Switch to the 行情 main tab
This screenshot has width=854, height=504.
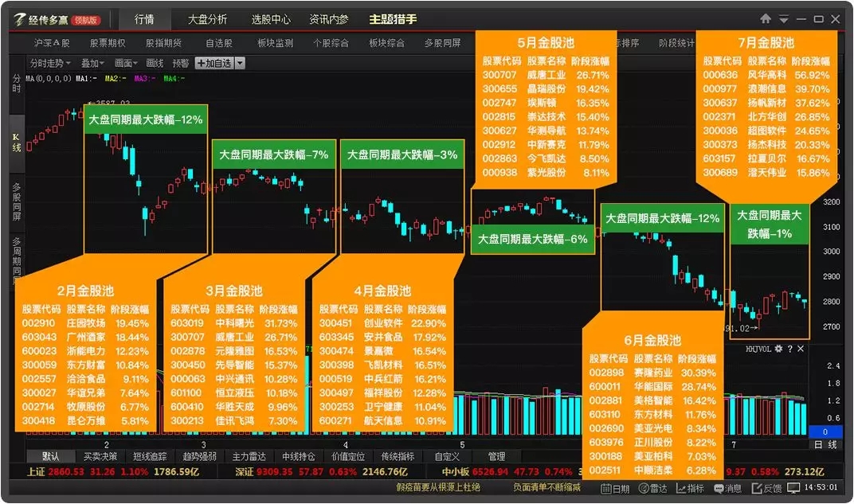[144, 20]
